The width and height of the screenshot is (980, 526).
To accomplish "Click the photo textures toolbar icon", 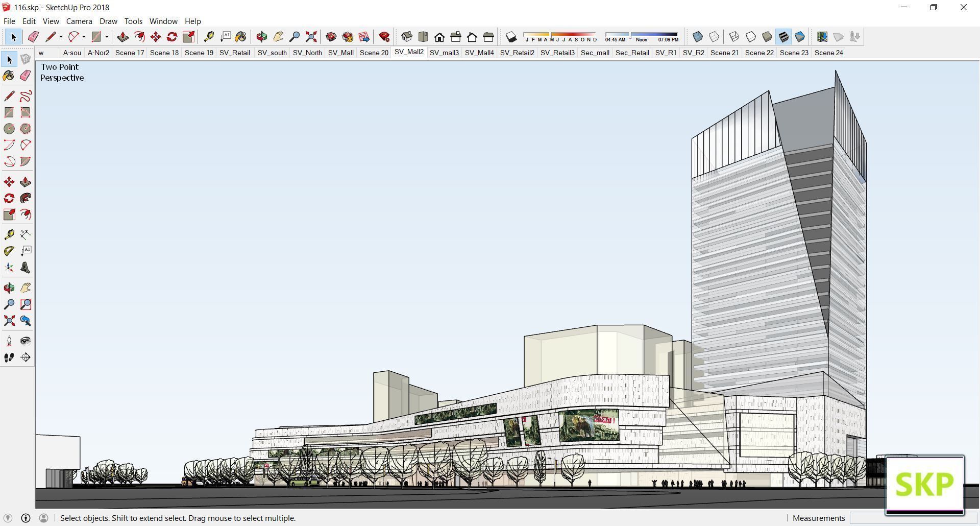I will [x=855, y=37].
